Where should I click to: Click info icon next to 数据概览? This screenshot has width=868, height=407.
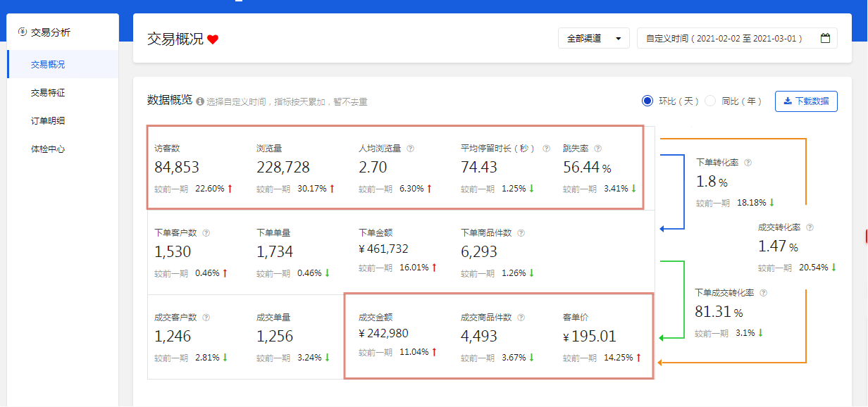tap(200, 101)
